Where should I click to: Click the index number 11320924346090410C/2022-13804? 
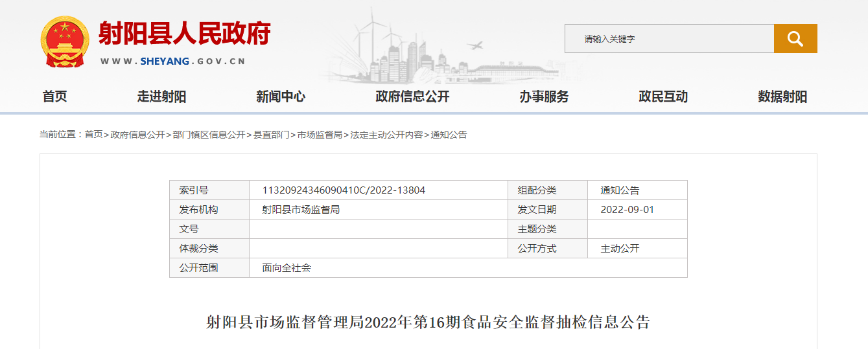tap(344, 190)
